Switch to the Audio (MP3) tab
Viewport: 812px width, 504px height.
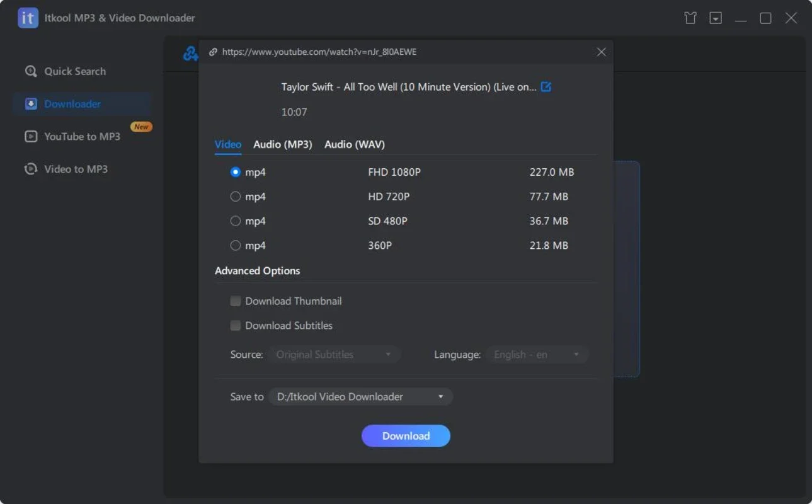283,144
